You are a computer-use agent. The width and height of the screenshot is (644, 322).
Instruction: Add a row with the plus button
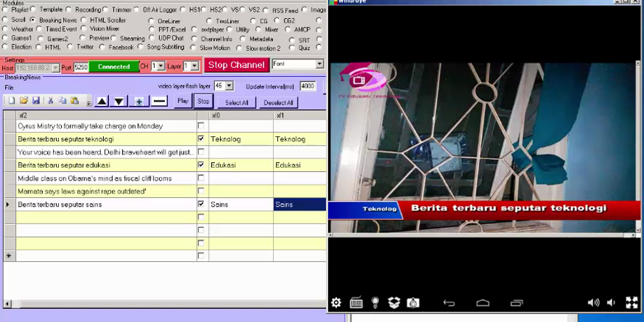[x=139, y=102]
